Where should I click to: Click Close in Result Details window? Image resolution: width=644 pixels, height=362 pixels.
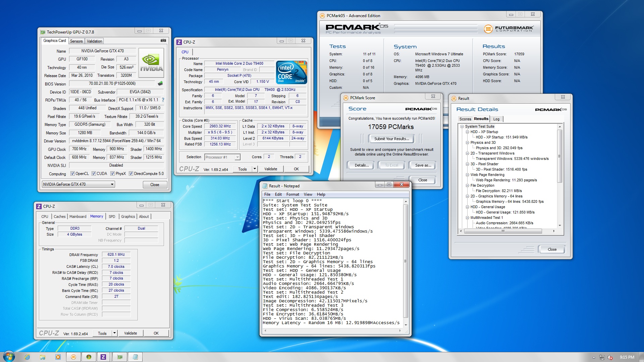click(552, 249)
